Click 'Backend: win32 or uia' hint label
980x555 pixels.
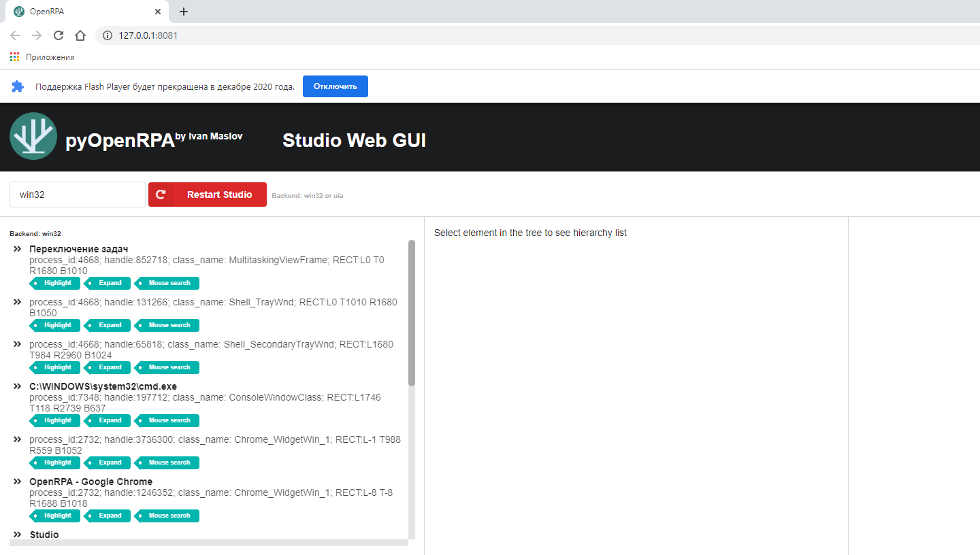308,196
